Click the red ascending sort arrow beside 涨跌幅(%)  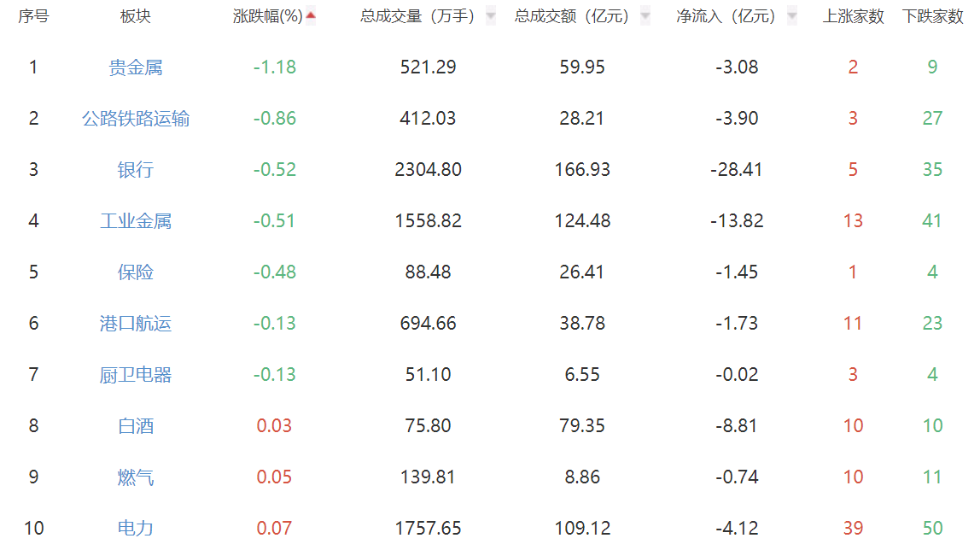coord(311,15)
